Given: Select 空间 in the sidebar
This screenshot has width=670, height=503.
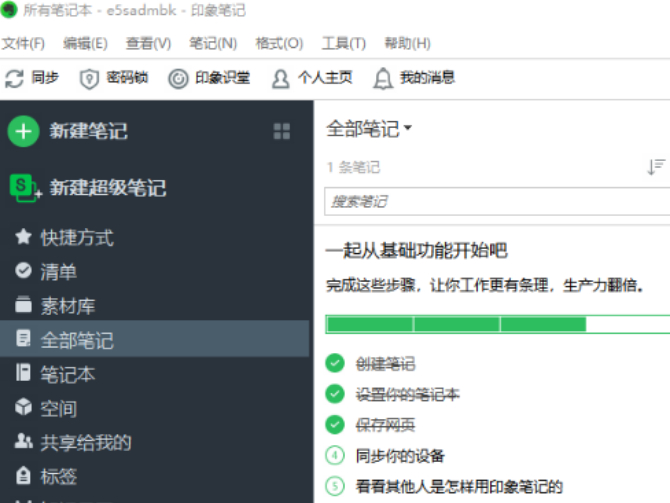Looking at the screenshot, I should click(x=59, y=409).
